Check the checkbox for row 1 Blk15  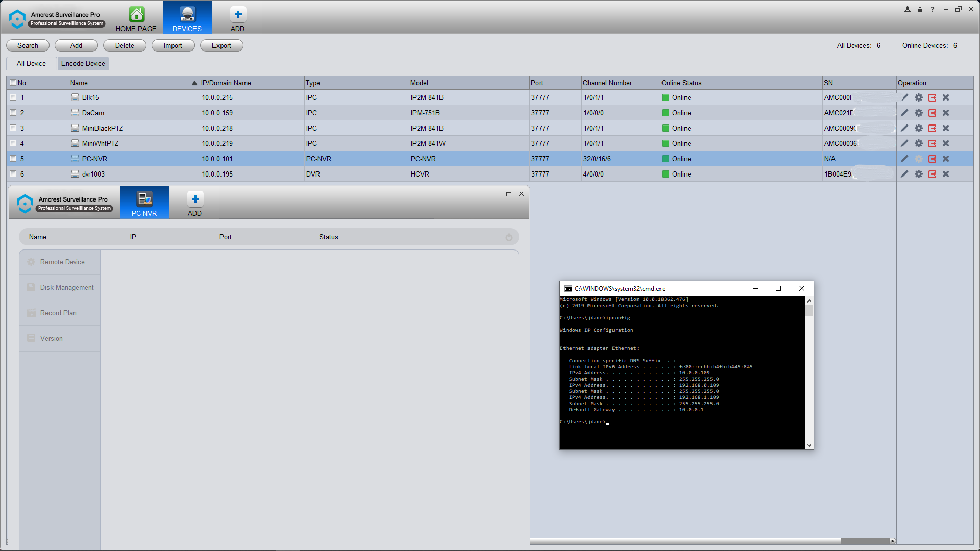pos(13,97)
